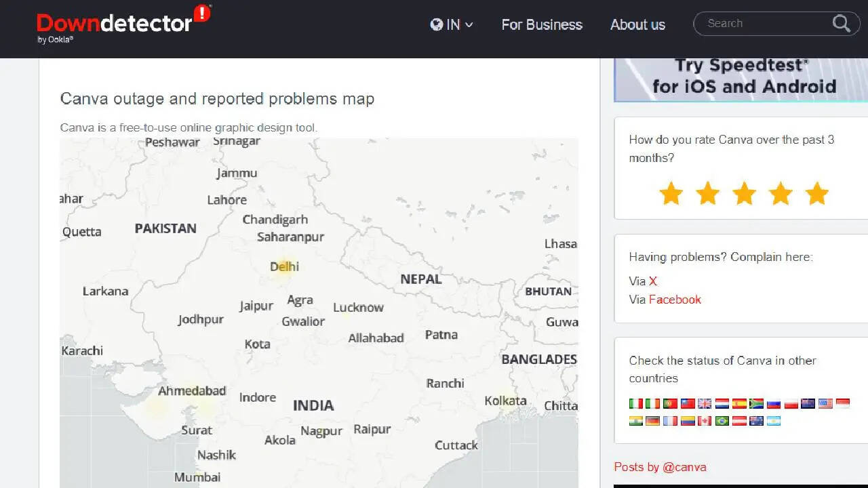The height and width of the screenshot is (488, 868).
Task: Select the United States flag
Action: click(x=825, y=403)
